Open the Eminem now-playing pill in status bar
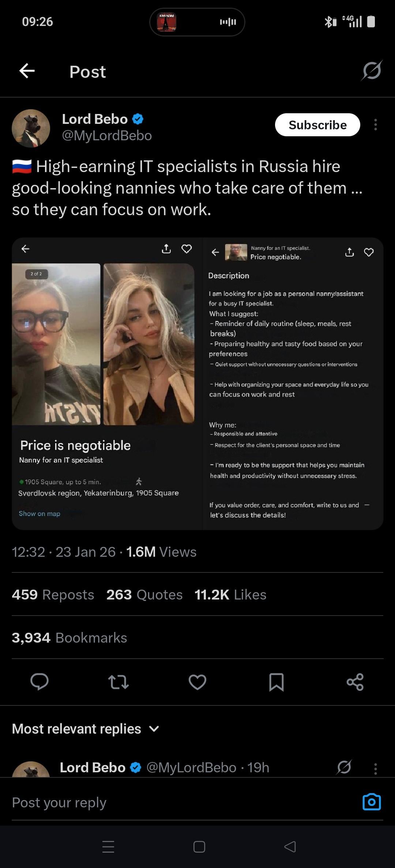This screenshot has height=868, width=395. (x=197, y=22)
